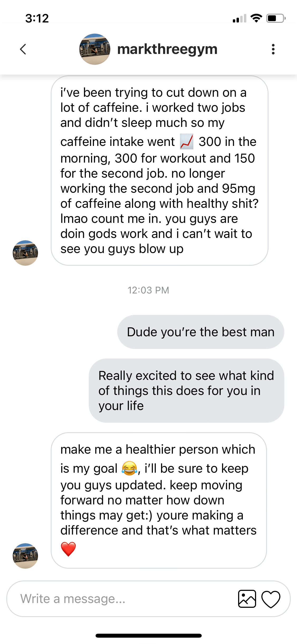The width and height of the screenshot is (297, 644).
Task: Tap the home indicator bar at bottom
Action: point(148,636)
